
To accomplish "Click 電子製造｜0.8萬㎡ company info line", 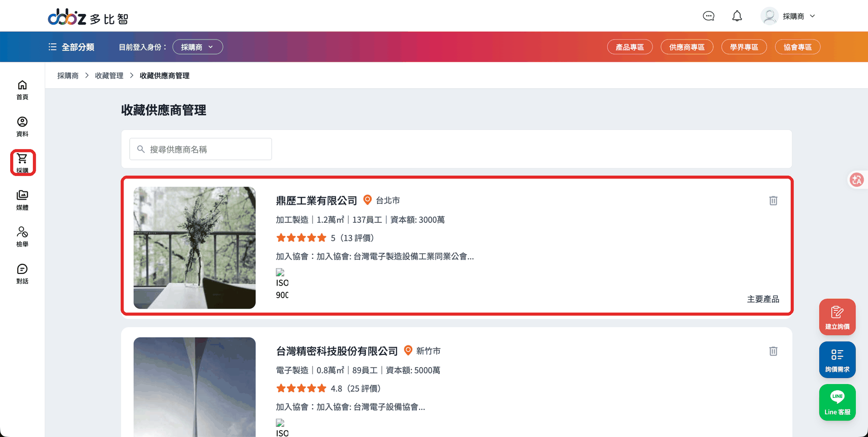I will point(358,370).
